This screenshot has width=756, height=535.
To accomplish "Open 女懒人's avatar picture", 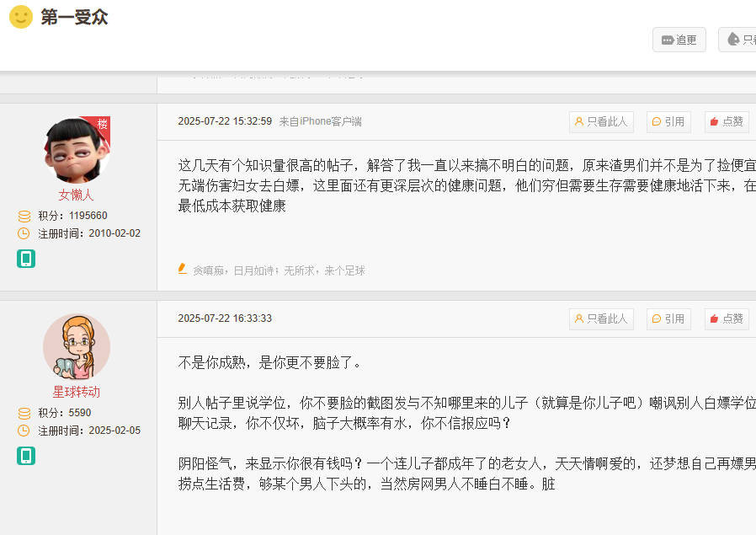I will point(77,150).
